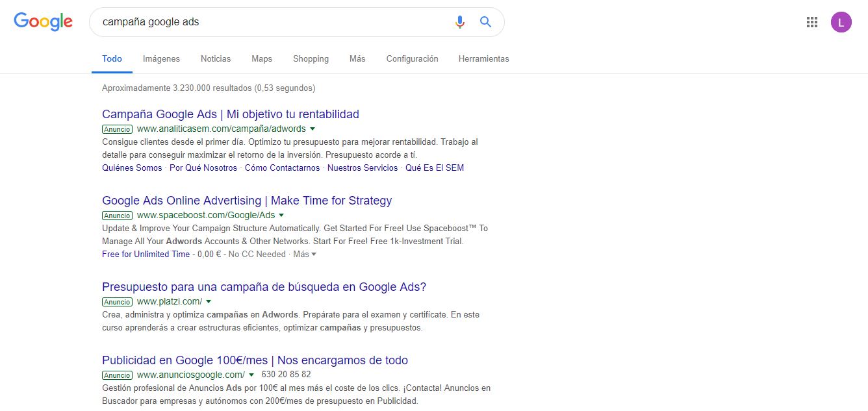
Task: Expand the arrow next to anunciosgoogle.com URL
Action: [251, 375]
